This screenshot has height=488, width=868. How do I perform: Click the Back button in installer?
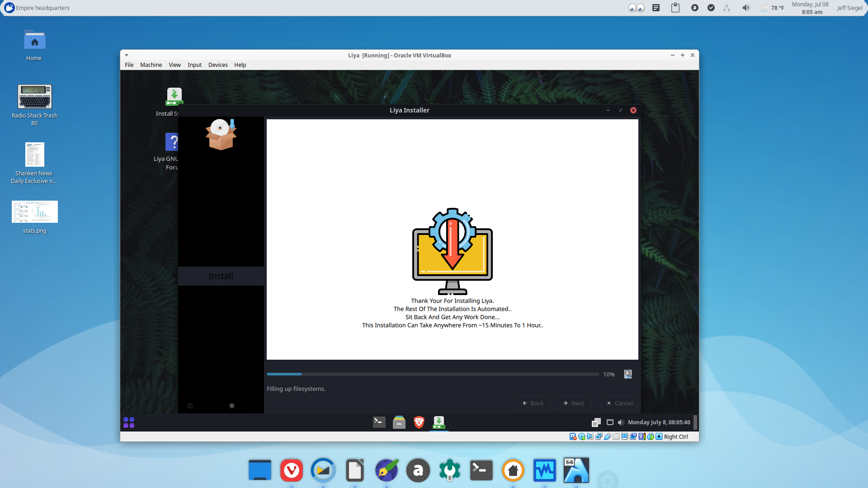coord(533,403)
